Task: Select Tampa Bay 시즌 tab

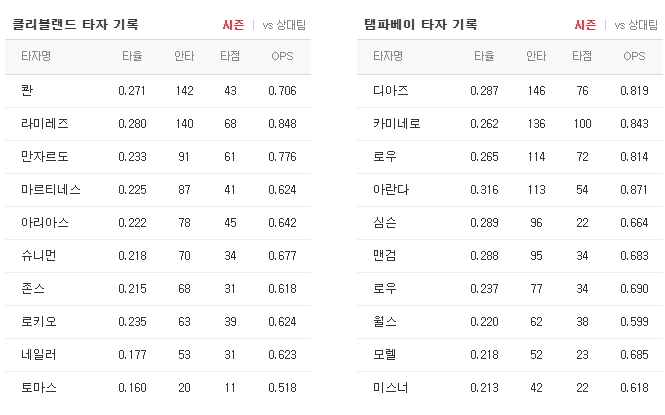Action: pyautogui.click(x=585, y=25)
